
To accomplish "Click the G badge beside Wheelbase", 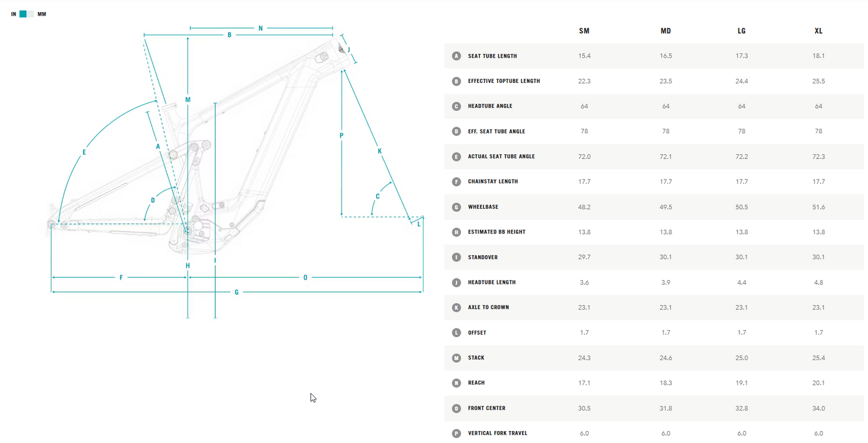I will pos(457,207).
